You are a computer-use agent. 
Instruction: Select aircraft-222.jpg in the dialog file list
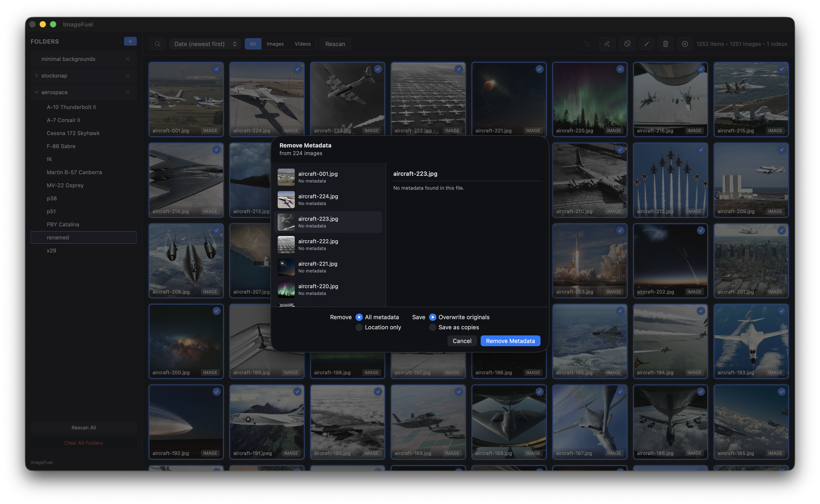tap(328, 245)
